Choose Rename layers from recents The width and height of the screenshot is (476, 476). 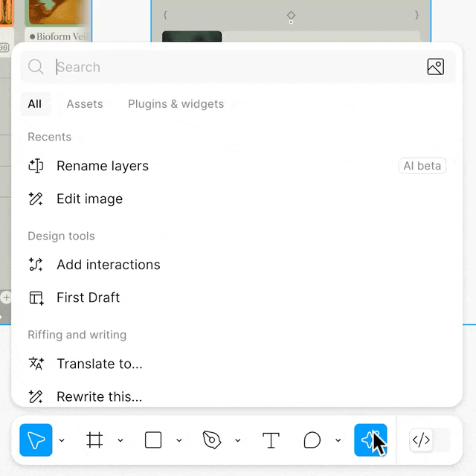(x=103, y=166)
